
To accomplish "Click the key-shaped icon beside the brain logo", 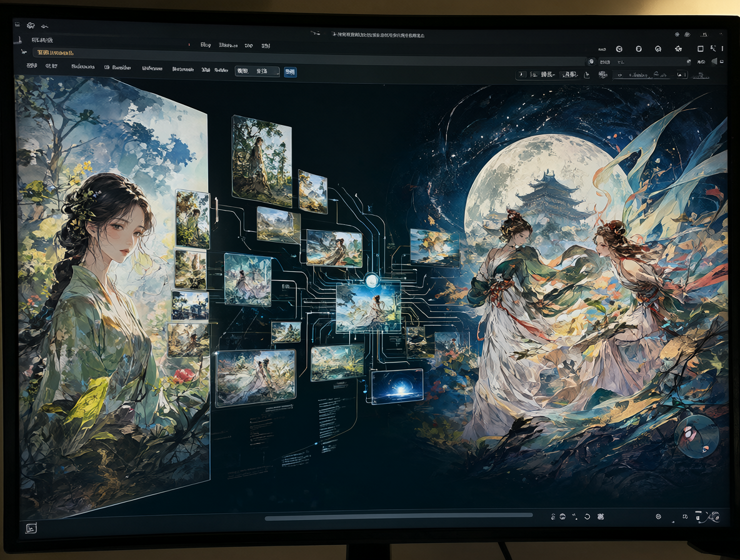I will 44,26.
